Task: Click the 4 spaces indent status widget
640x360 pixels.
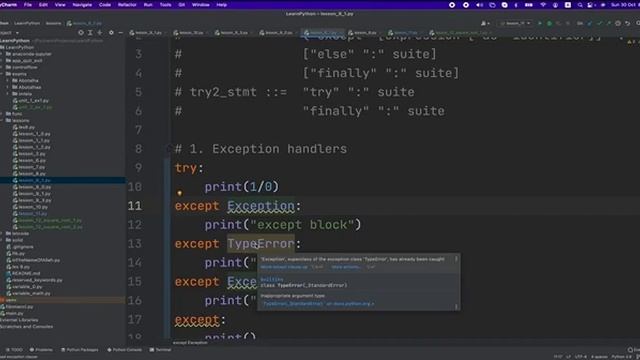Action: pyautogui.click(x=599, y=357)
